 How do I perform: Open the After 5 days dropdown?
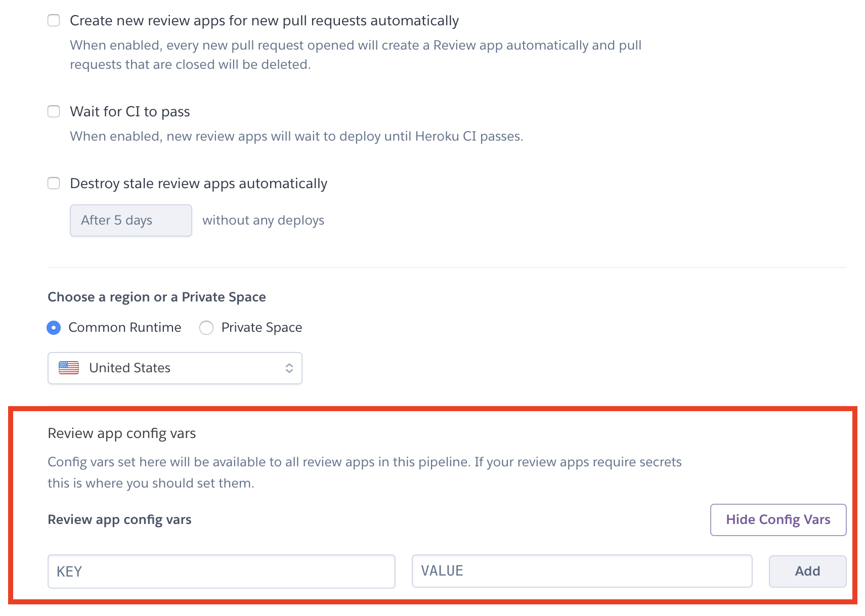pyautogui.click(x=131, y=221)
